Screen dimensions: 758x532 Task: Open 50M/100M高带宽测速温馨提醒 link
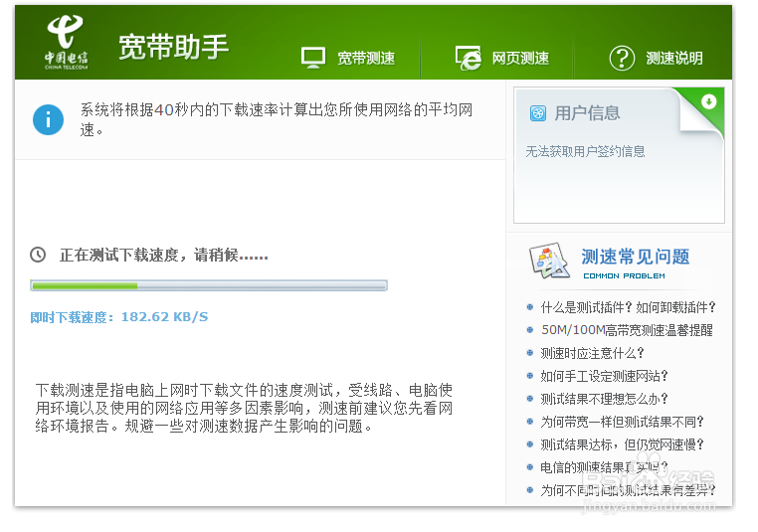click(x=626, y=330)
